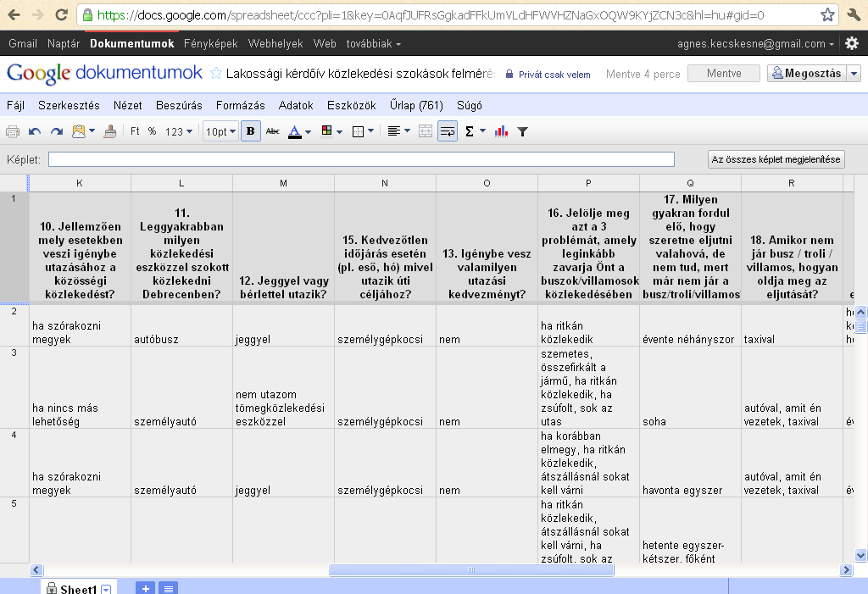Click the text alignment icon
The height and width of the screenshot is (594, 868).
[393, 131]
